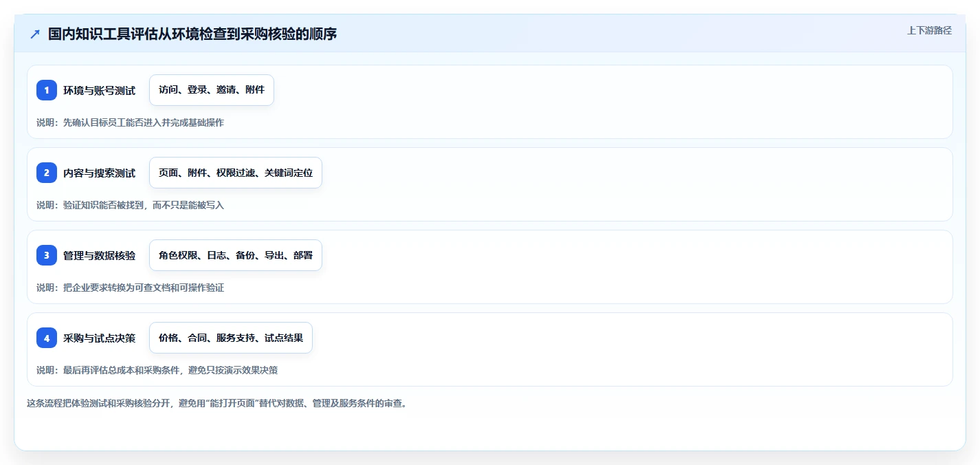Click the step 3 number badge
This screenshot has width=980, height=465.
(47, 255)
